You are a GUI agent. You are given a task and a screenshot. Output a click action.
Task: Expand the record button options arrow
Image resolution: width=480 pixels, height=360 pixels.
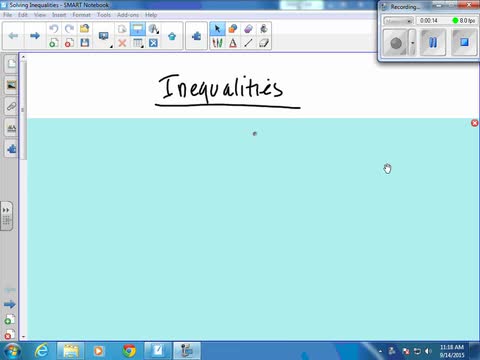412,43
